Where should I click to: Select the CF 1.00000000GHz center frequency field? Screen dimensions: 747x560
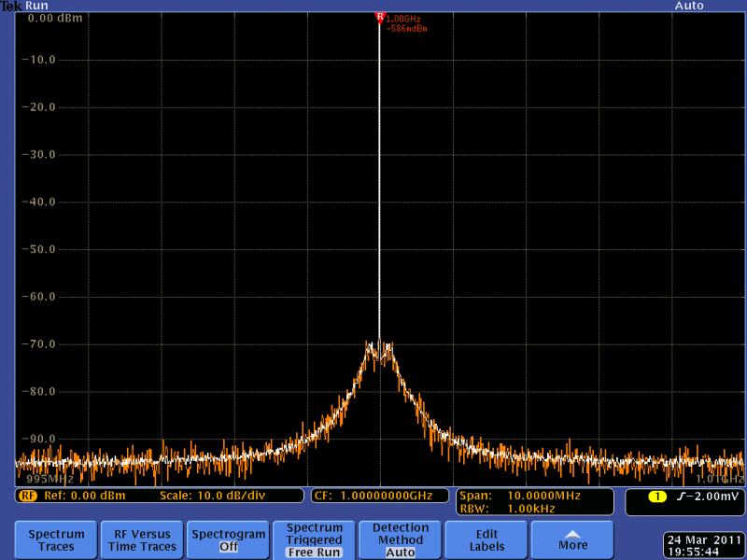click(x=380, y=496)
